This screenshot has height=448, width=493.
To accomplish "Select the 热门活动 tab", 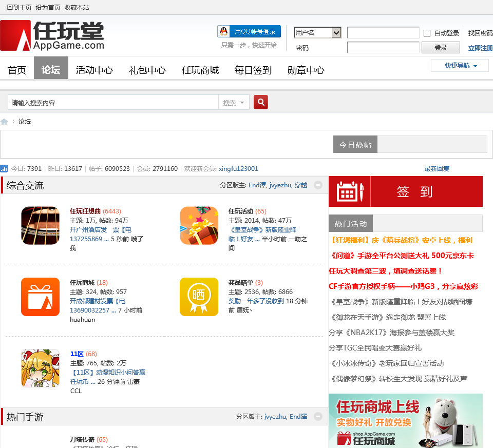I will click(351, 223).
